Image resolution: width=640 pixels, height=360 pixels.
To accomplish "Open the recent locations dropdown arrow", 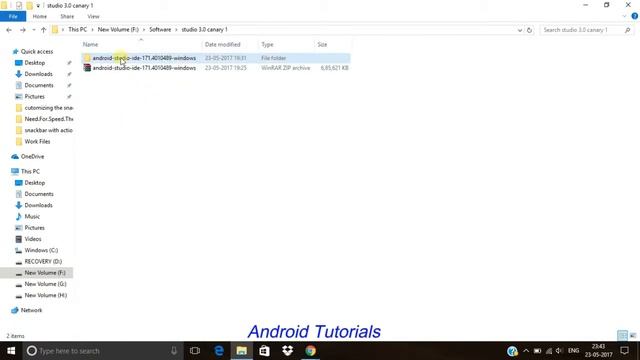I will [x=33, y=30].
